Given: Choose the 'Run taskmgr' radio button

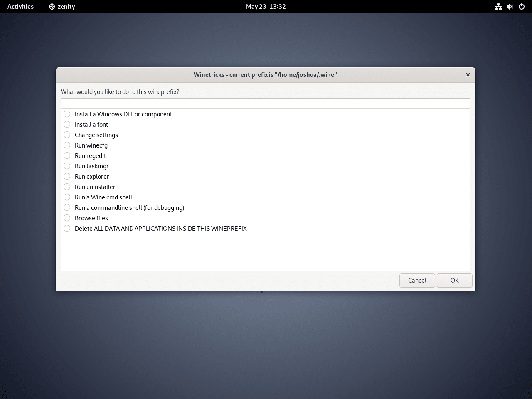Looking at the screenshot, I should [x=67, y=166].
